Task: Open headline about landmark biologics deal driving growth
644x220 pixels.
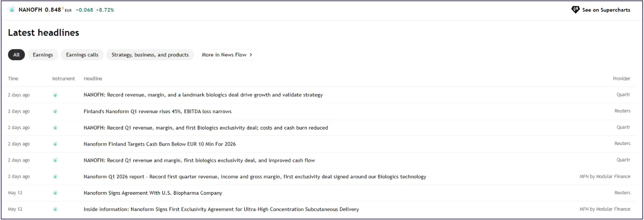Action: coord(203,95)
